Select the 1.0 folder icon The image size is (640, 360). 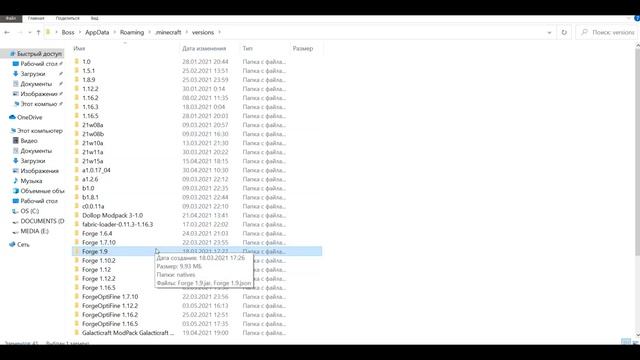[76, 61]
